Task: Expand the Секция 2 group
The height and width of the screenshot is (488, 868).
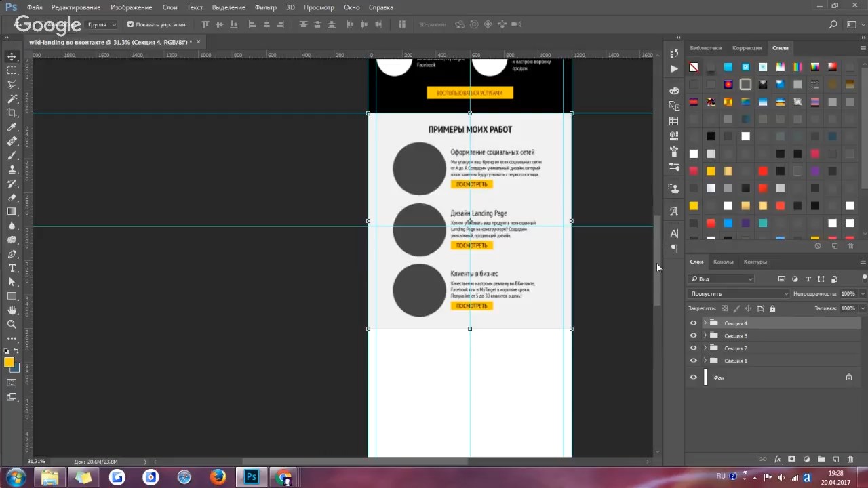Action: pyautogui.click(x=705, y=348)
